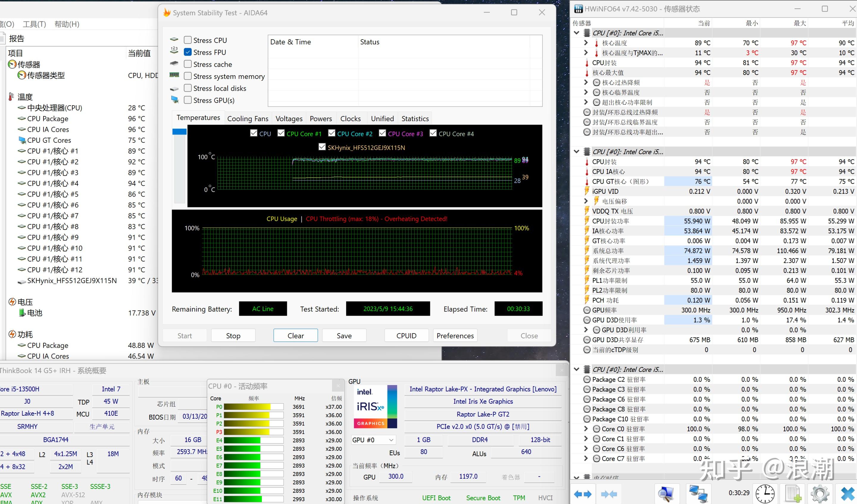
Task: Click the blue graph scale slider bar
Action: (179, 132)
